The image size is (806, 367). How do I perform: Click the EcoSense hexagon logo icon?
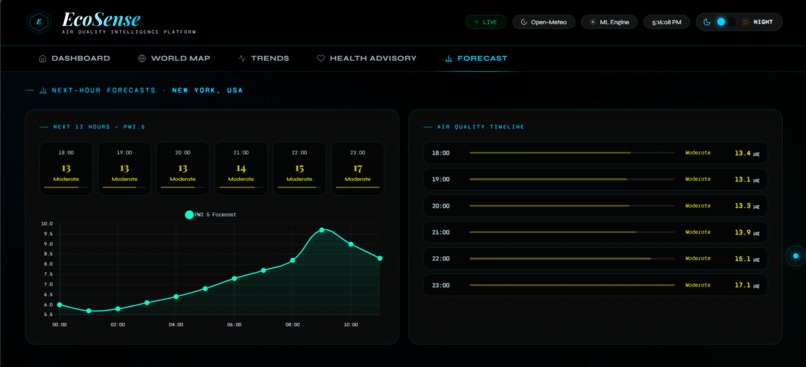[x=39, y=22]
